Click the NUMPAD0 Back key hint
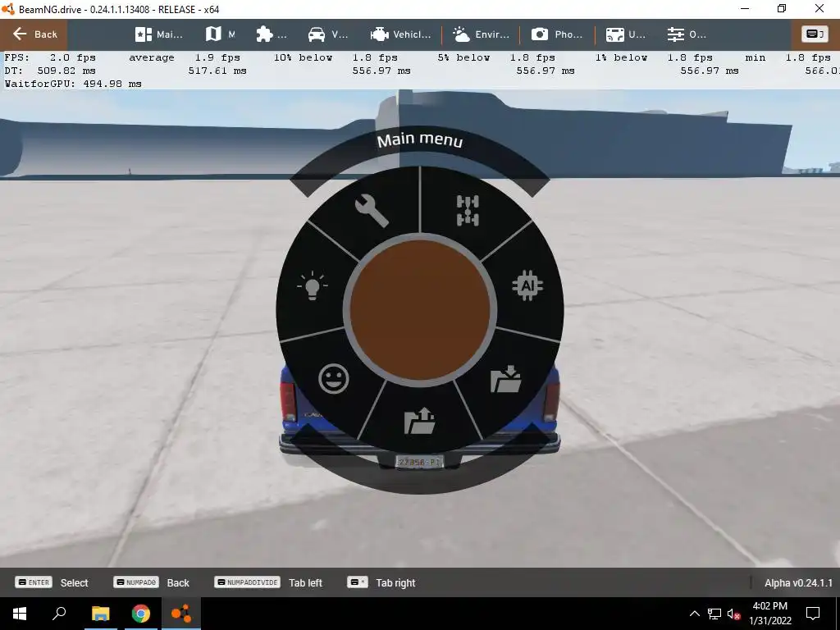The width and height of the screenshot is (840, 630). tap(151, 582)
